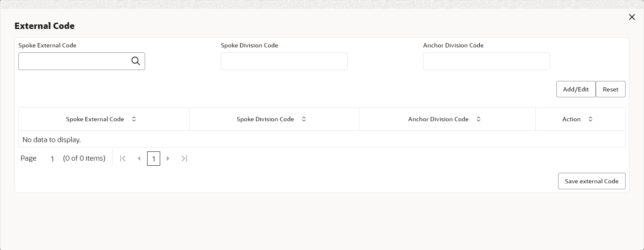Image resolution: width=644 pixels, height=250 pixels.
Task: Close the External Code dialog
Action: [x=632, y=17]
